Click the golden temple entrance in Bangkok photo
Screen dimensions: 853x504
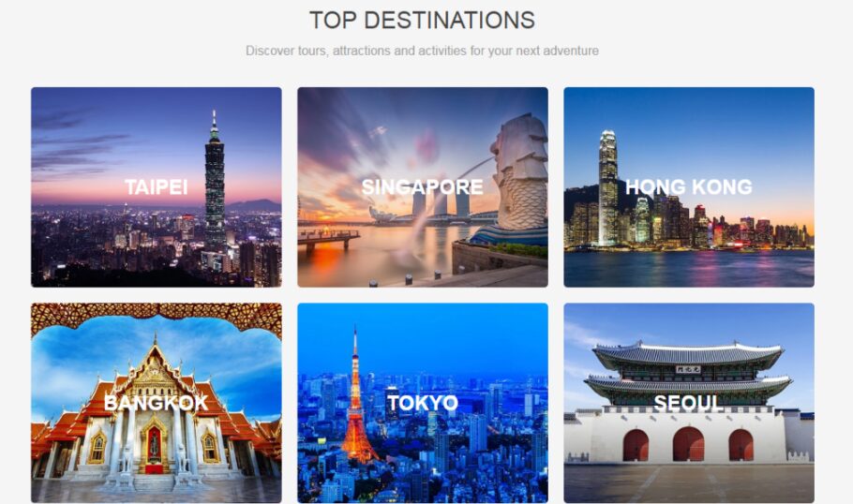coord(154,443)
